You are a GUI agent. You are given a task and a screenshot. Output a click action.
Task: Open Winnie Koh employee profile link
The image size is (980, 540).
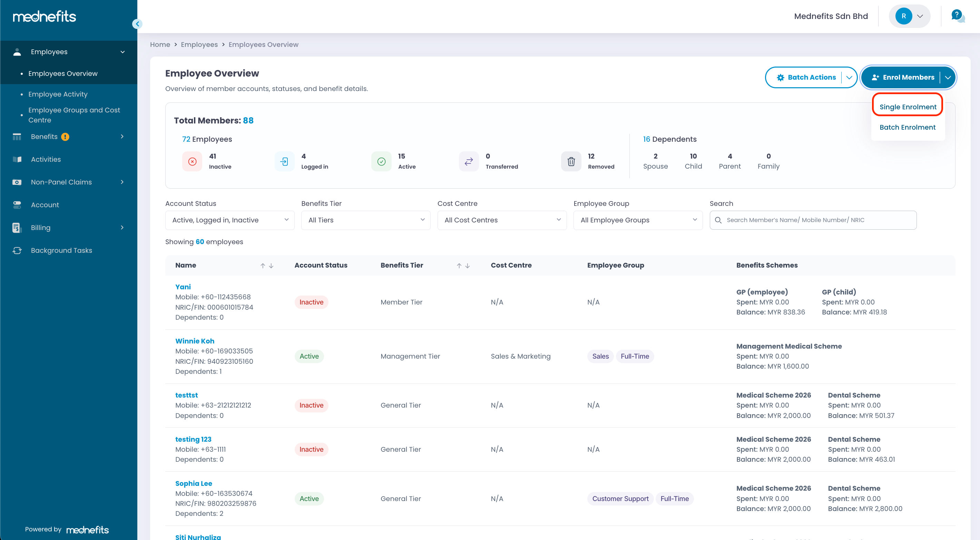tap(194, 341)
